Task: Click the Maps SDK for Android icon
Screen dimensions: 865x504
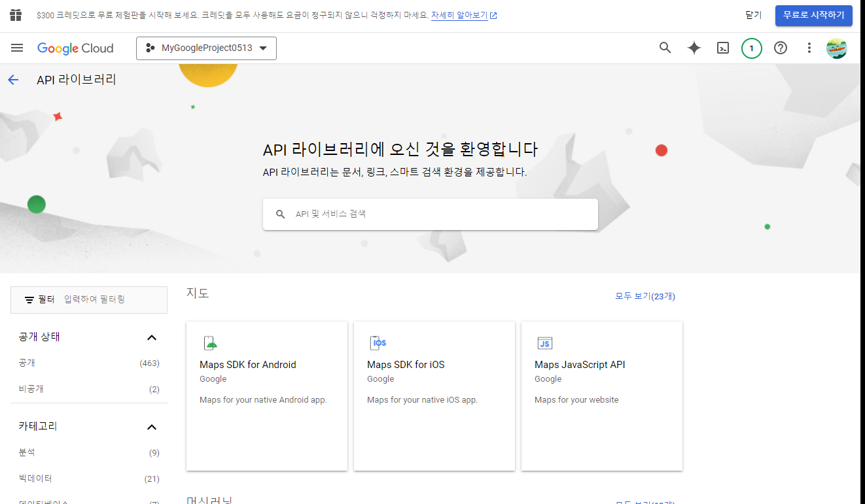Action: click(x=210, y=343)
